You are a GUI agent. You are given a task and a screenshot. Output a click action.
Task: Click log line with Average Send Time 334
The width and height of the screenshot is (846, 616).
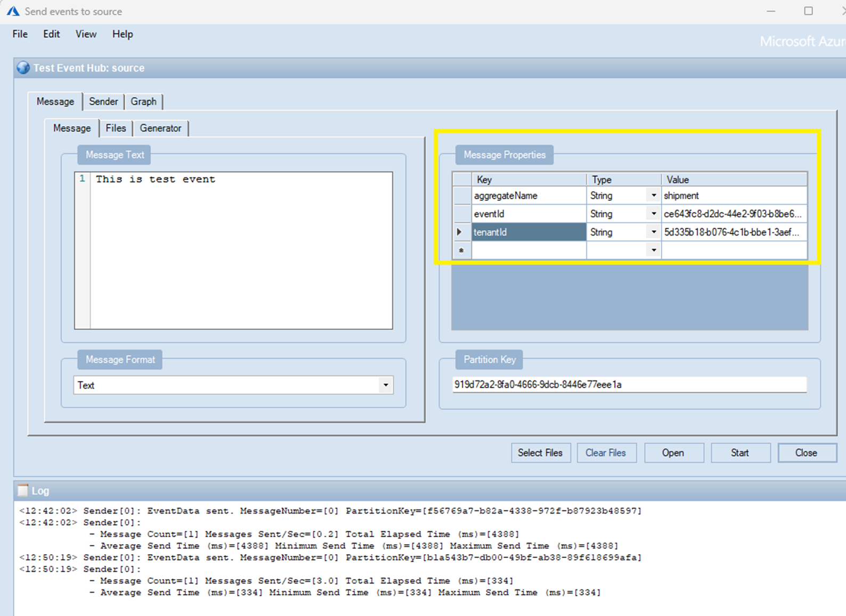(345, 593)
